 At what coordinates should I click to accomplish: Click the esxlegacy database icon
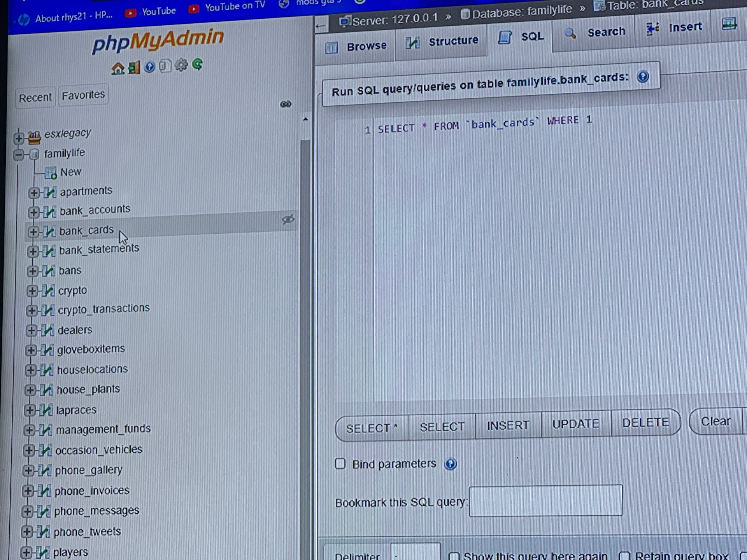34,136
